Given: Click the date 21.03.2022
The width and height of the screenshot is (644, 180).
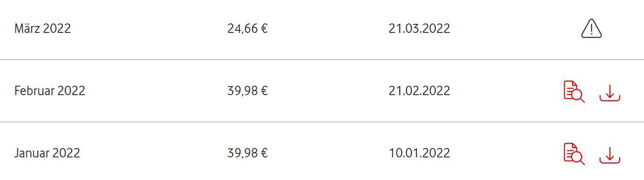Looking at the screenshot, I should pos(419,29).
